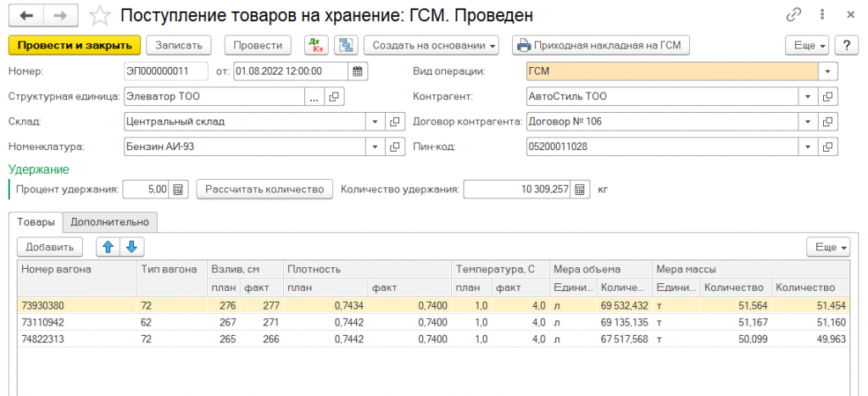Screen dimensions: 868x396
Task: Click the Провести и закрыть button
Action: coord(73,45)
